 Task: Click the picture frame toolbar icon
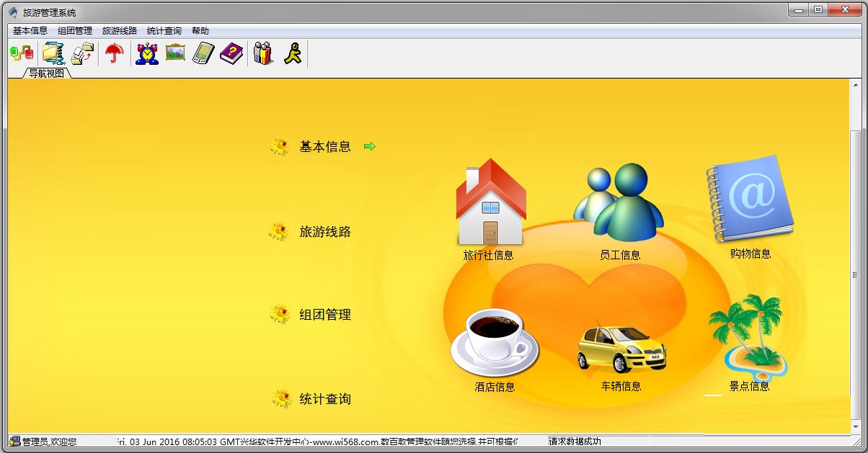tap(174, 53)
